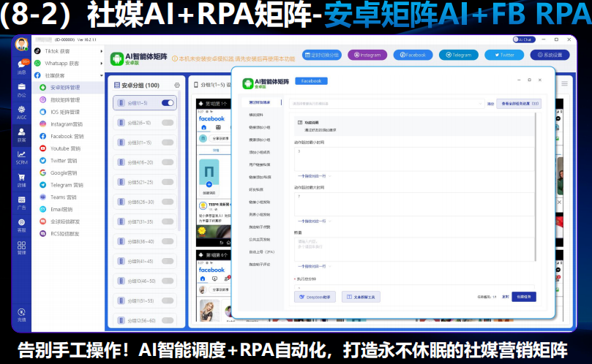Screen dimensions: 592x364
Task: Open Twitter 营销 tree item
Action: (64, 161)
